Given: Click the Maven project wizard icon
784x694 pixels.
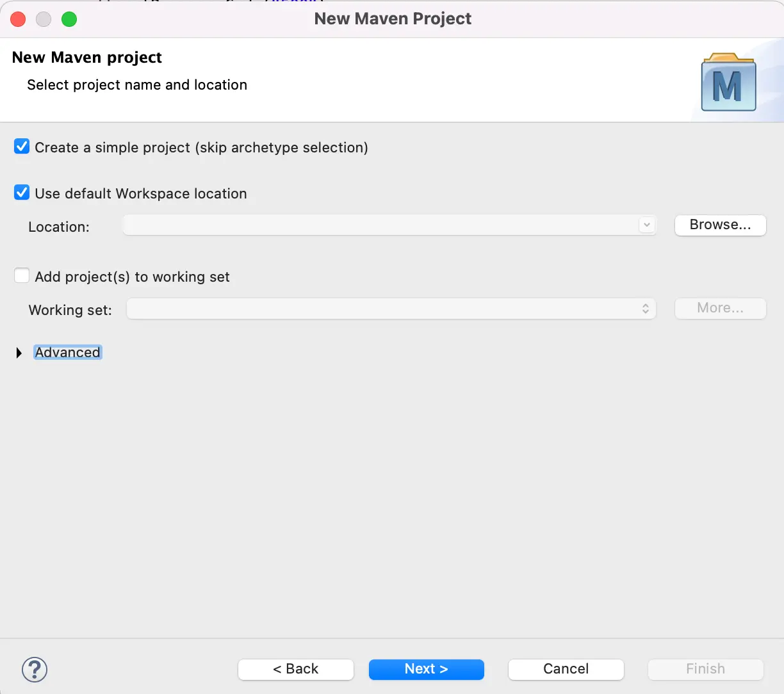Looking at the screenshot, I should point(729,81).
